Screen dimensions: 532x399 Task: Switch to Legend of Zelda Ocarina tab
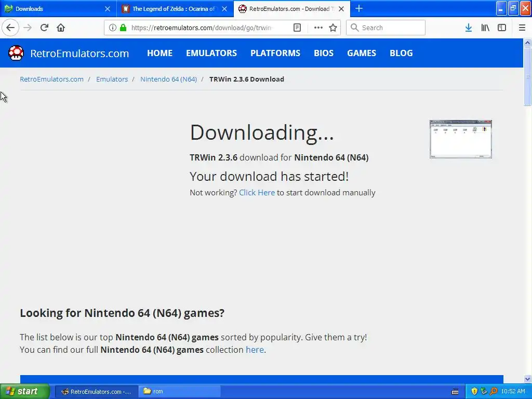(x=175, y=9)
